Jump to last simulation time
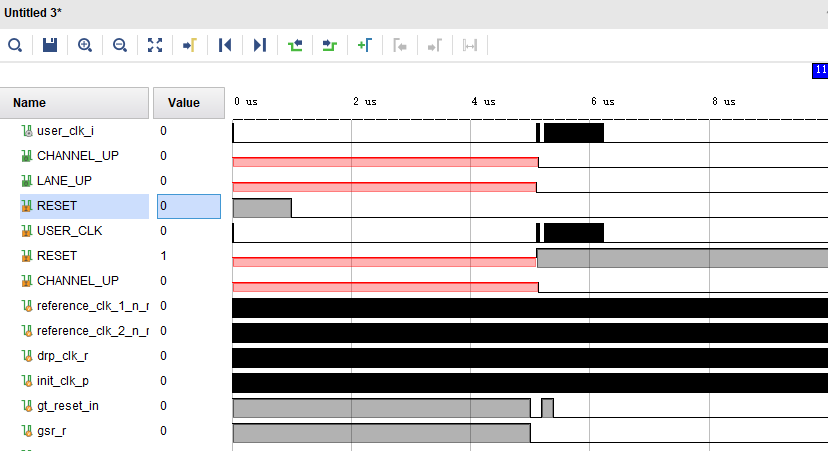Screen dimensions: 828x451 click(259, 45)
